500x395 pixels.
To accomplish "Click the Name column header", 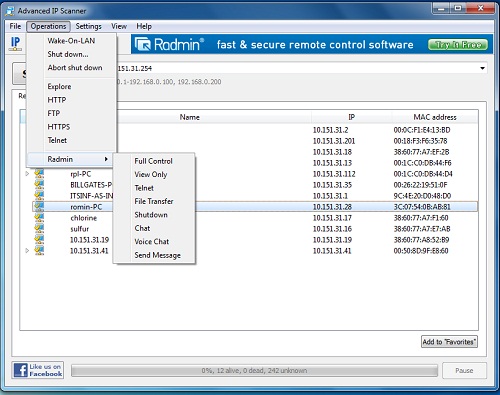I will pyautogui.click(x=189, y=117).
